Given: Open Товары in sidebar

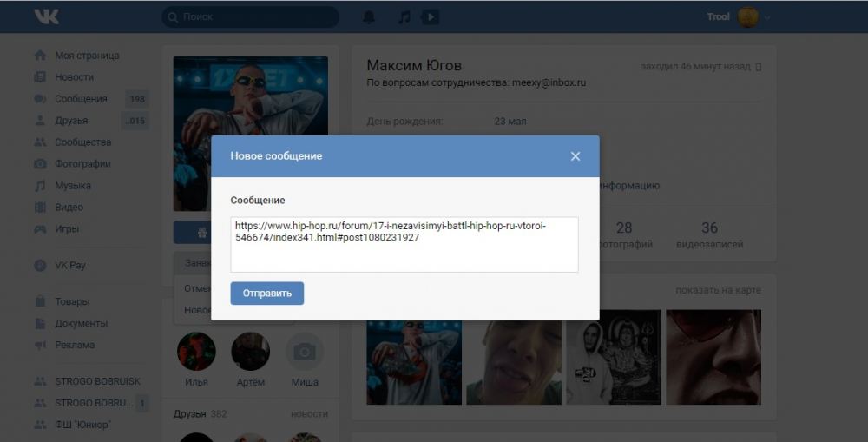Looking at the screenshot, I should pyautogui.click(x=72, y=301).
